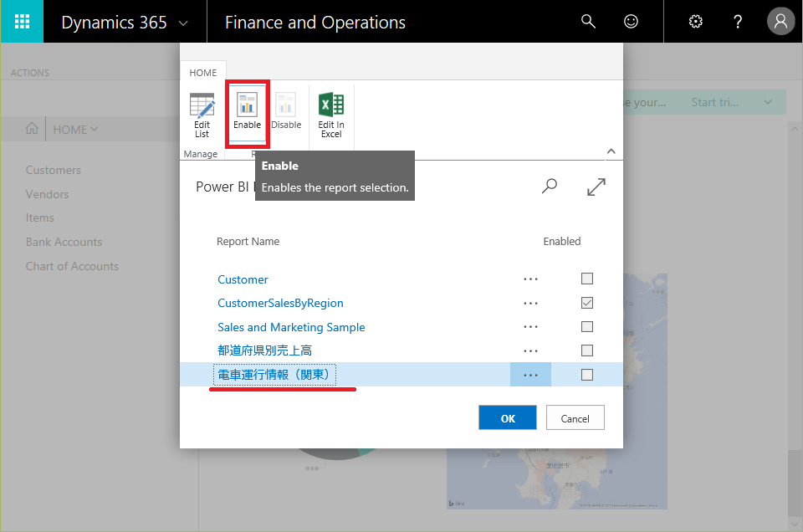Open Customers in the navigation menu
Image resolution: width=803 pixels, height=532 pixels.
click(54, 170)
